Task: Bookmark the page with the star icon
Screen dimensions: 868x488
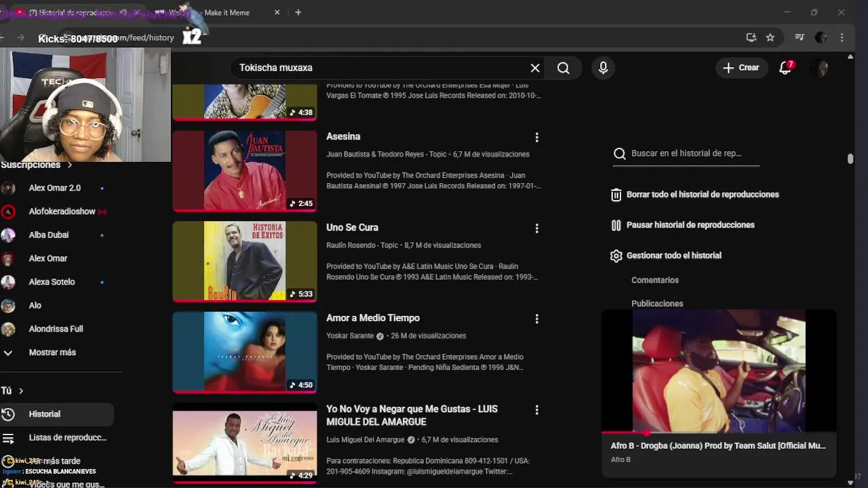Action: (x=770, y=38)
